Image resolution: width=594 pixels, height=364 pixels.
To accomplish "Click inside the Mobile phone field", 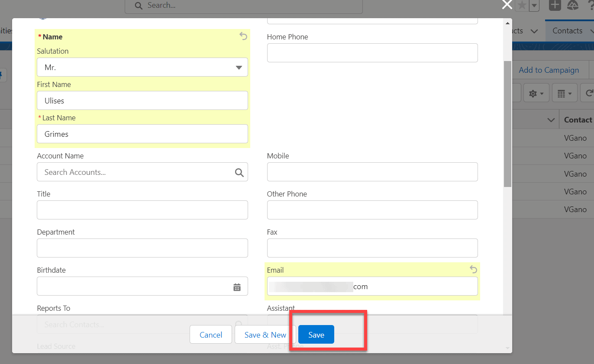I will click(372, 172).
